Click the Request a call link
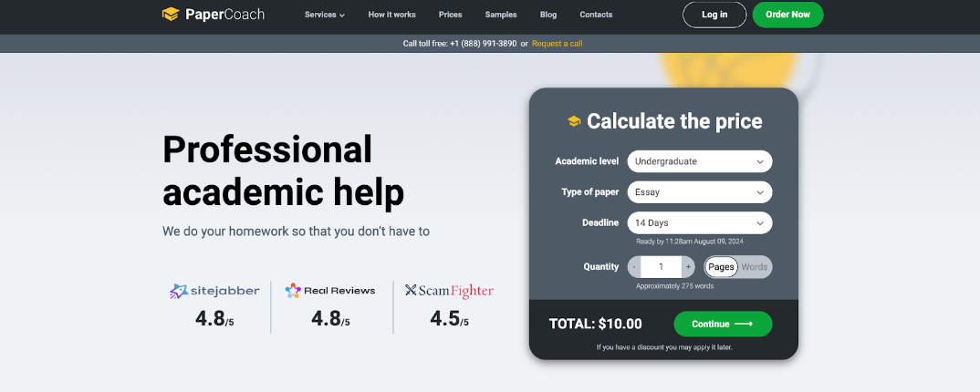980x392 pixels. [x=557, y=44]
